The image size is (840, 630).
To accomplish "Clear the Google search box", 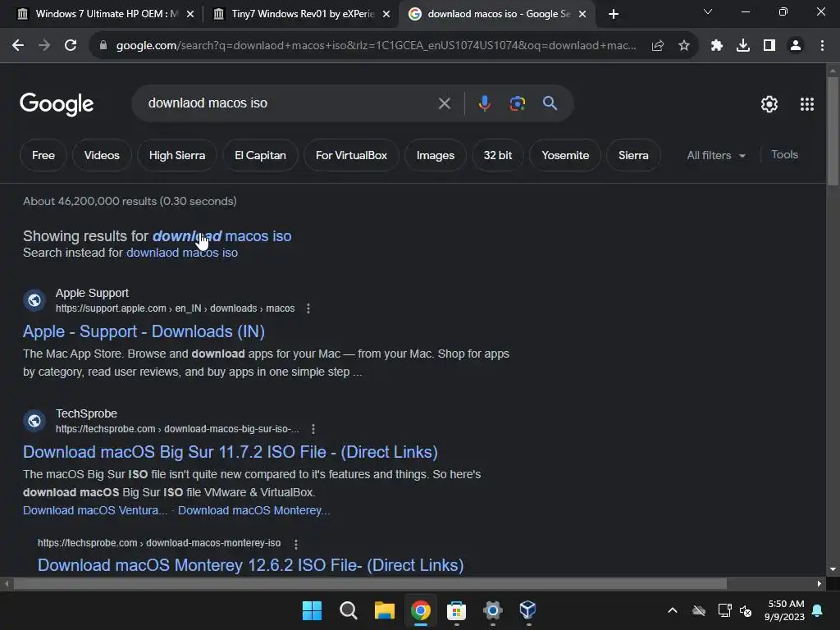I will click(444, 103).
